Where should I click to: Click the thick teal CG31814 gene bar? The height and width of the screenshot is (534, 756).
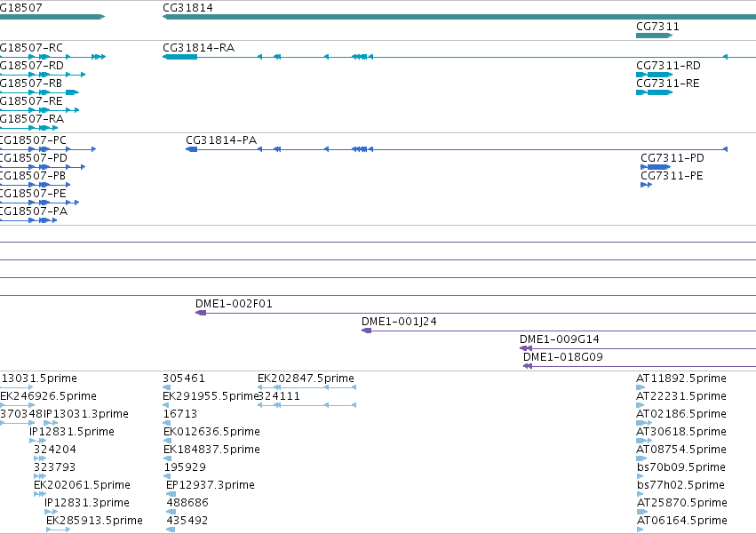tap(459, 17)
